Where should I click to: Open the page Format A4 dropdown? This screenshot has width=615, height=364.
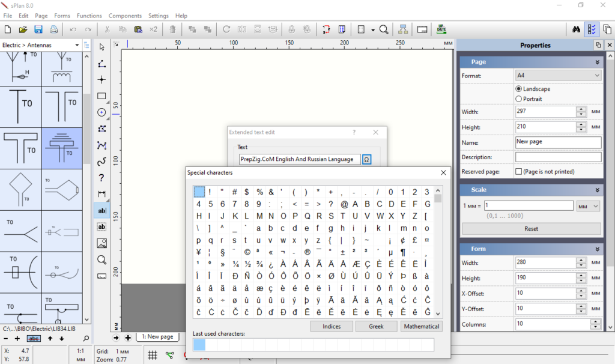(558, 76)
